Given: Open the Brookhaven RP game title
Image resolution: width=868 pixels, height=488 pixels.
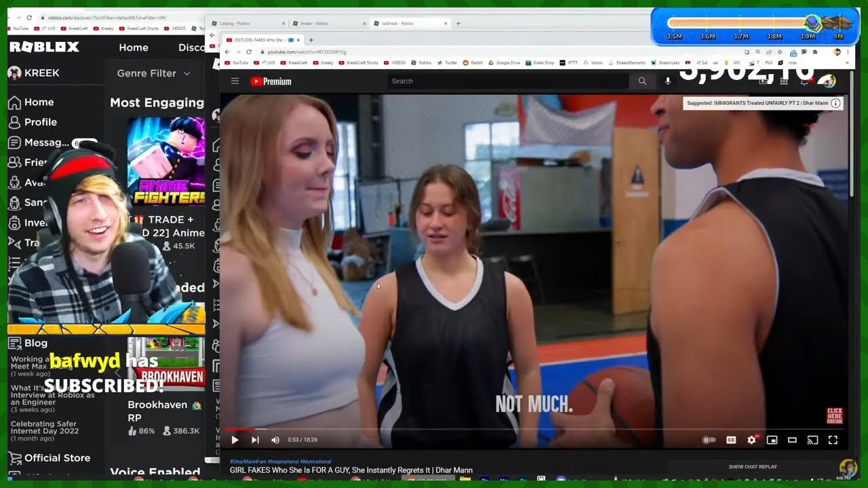Looking at the screenshot, I should (165, 411).
